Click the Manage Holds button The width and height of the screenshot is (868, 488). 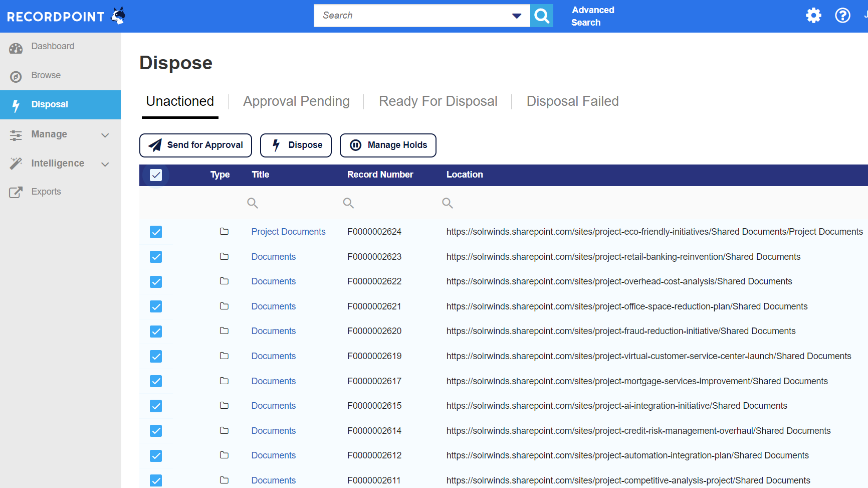pyautogui.click(x=388, y=145)
